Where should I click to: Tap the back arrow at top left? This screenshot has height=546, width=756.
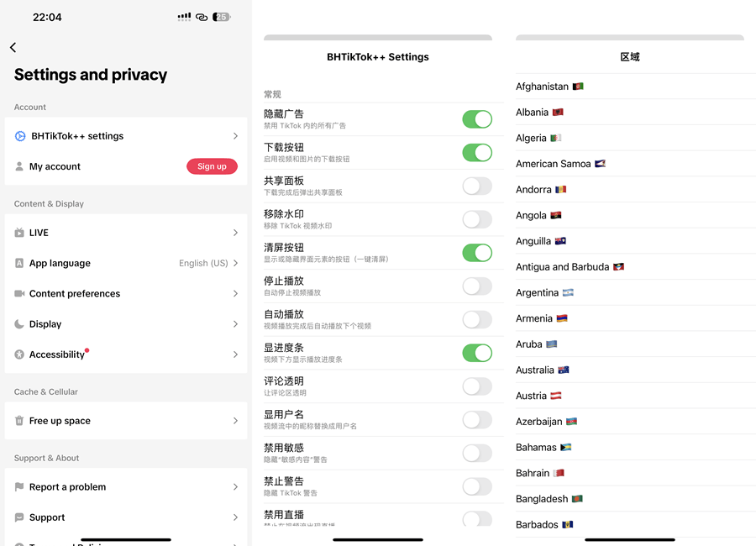tap(13, 48)
